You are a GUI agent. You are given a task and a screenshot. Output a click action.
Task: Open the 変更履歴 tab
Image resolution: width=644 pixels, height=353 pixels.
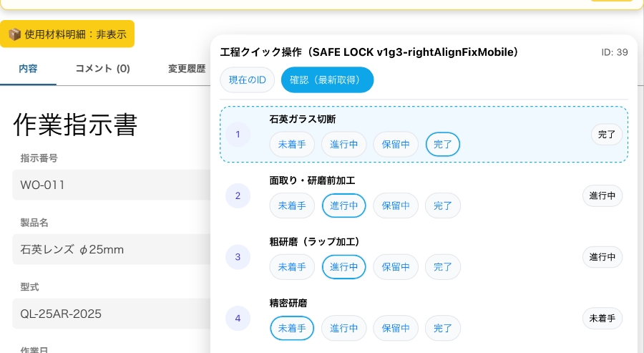[x=187, y=69]
